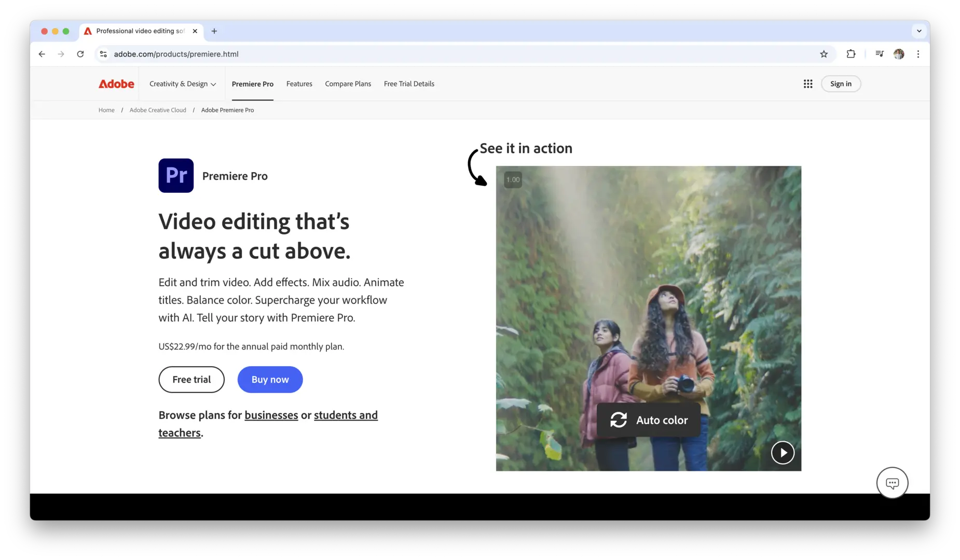Screen dimensions: 960x560
Task: Open the Chrome three-dot menu
Action: pyautogui.click(x=918, y=54)
